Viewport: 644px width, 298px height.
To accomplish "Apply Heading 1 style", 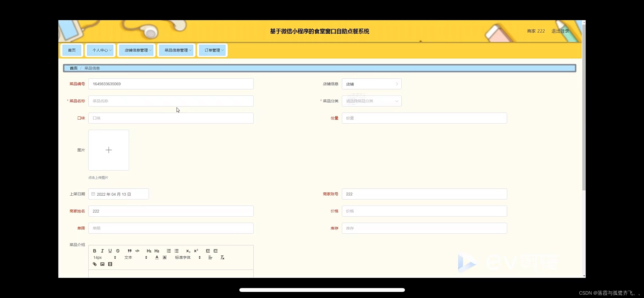I will tap(149, 251).
